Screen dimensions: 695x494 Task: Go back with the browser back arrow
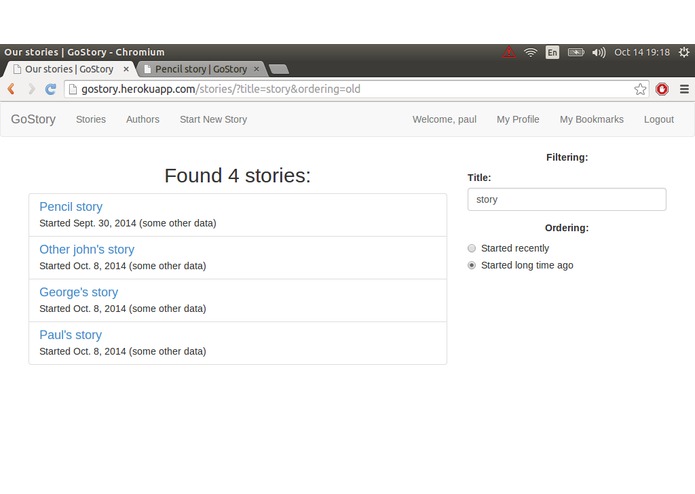12,89
